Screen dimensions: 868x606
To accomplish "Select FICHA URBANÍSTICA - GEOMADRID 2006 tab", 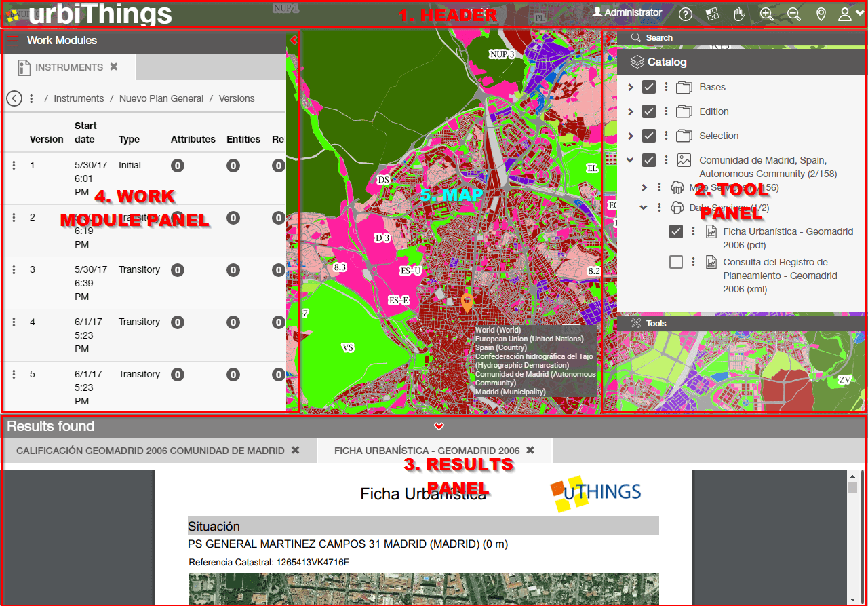I will pyautogui.click(x=427, y=451).
